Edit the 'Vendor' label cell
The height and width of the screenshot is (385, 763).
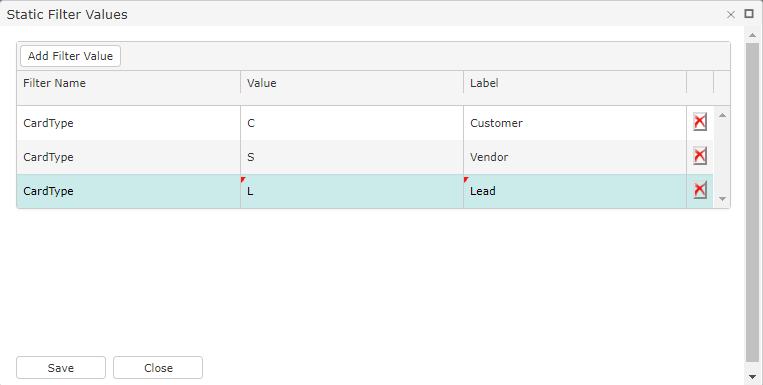point(575,157)
